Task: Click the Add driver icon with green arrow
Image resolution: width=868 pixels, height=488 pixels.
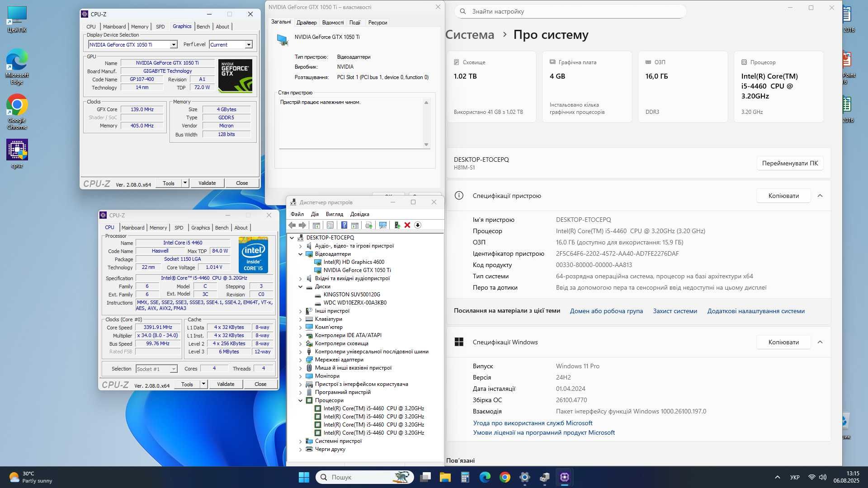Action: click(x=397, y=225)
